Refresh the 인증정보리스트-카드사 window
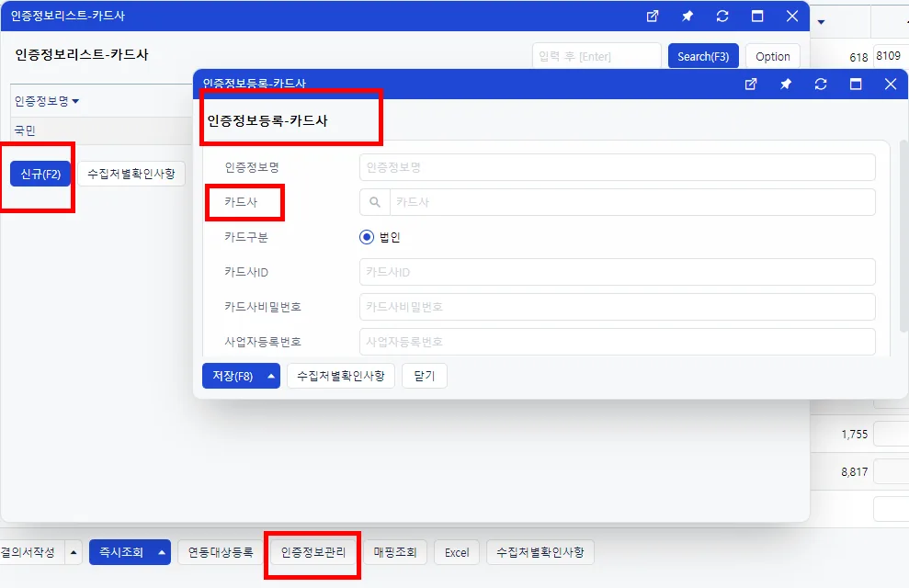Viewport: 909px width, 588px height. point(722,17)
